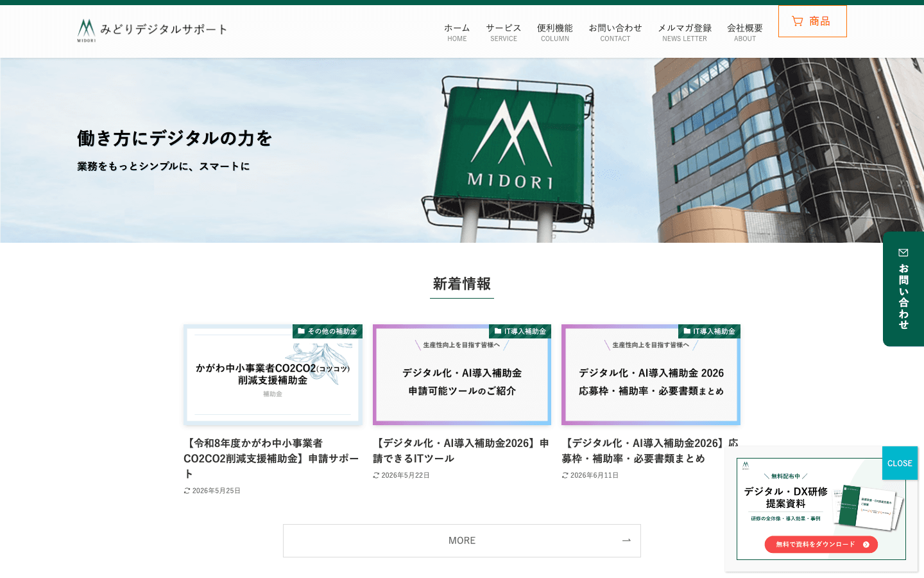Click the folder icon on the 応募枠 card tag
The width and height of the screenshot is (924, 578).
coord(687,331)
